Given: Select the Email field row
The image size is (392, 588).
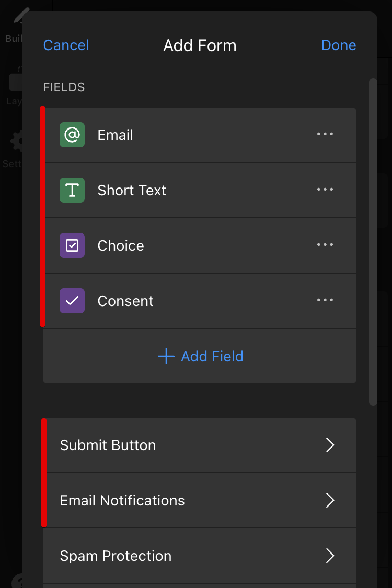Looking at the screenshot, I should click(200, 135).
